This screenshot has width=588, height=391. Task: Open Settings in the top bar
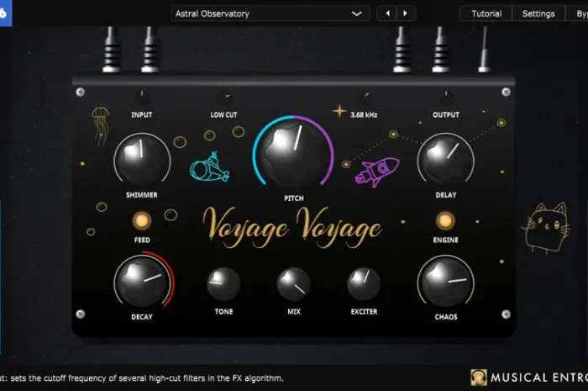point(538,14)
